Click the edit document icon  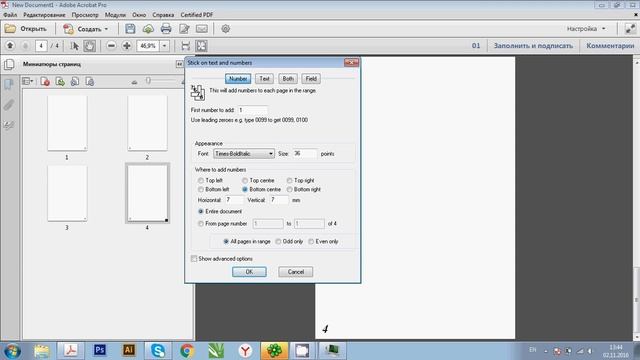pyautogui.click(x=184, y=29)
